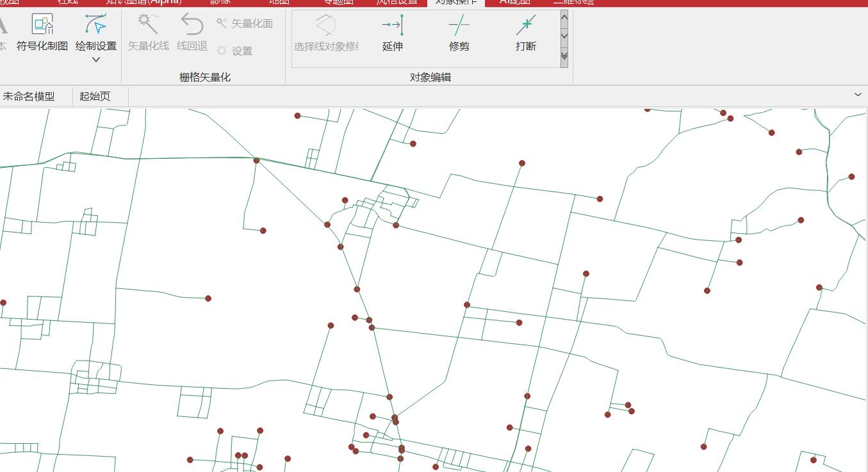Viewport: 868px width, 472px height.
Task: Open the 知识图谱(Alpha) ribbon tab
Action: (x=143, y=2)
